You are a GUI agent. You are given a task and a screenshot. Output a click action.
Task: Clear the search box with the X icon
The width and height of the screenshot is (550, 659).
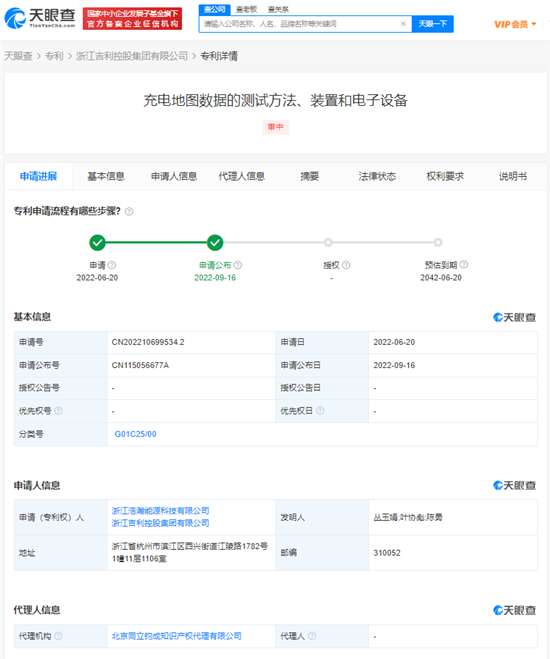tap(403, 24)
